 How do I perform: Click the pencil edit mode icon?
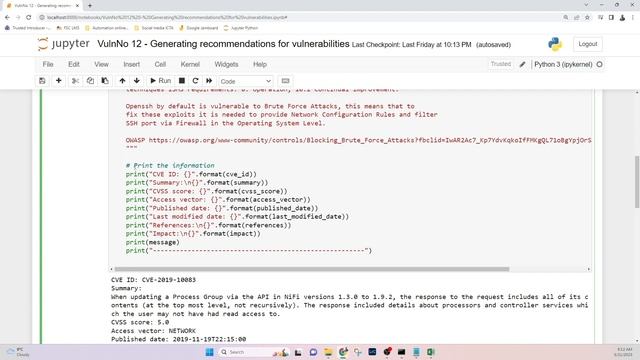[x=522, y=64]
